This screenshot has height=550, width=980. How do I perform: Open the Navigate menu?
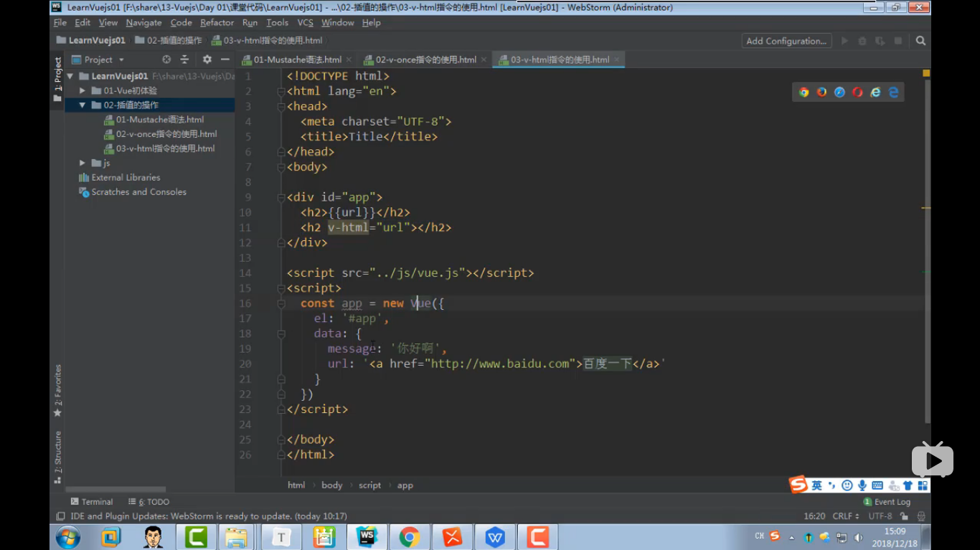tap(143, 23)
